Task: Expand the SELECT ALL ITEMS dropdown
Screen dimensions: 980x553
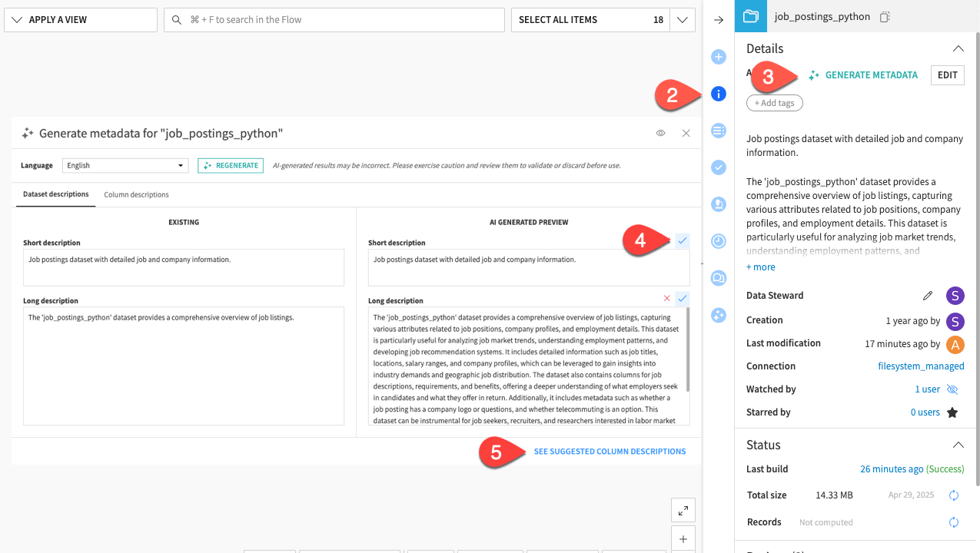Action: 682,19
